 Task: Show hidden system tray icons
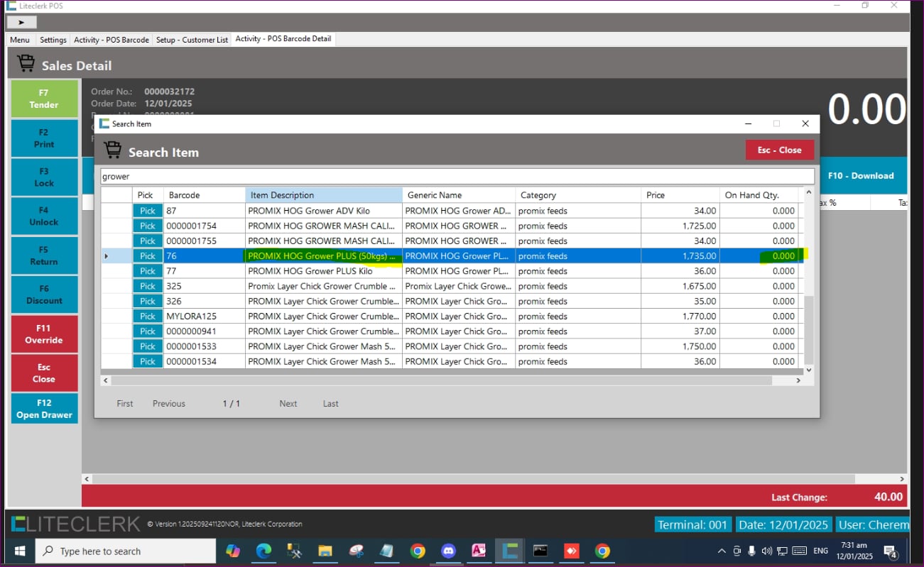click(722, 551)
